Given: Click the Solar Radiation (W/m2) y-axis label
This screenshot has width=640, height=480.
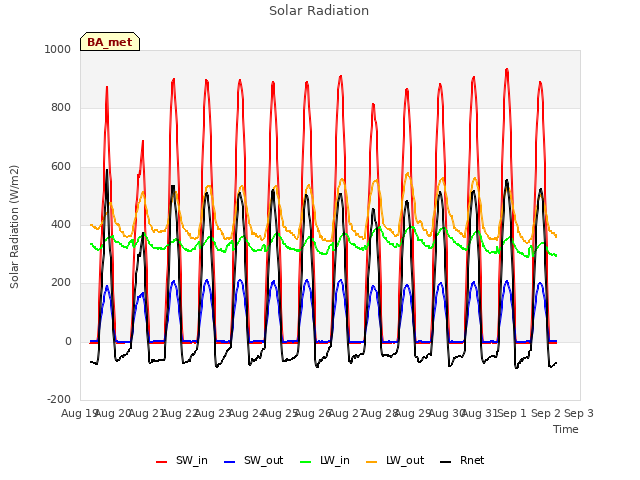Looking at the screenshot, I should (x=14, y=227).
